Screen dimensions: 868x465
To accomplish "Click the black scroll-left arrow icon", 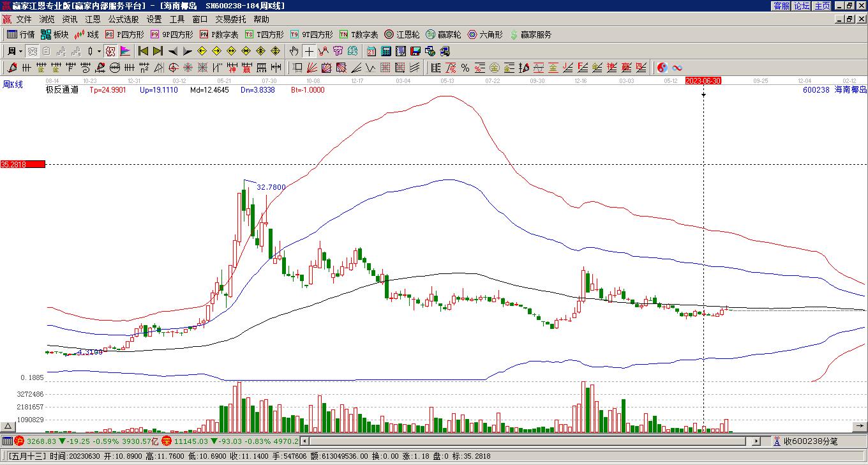I will (x=173, y=51).
